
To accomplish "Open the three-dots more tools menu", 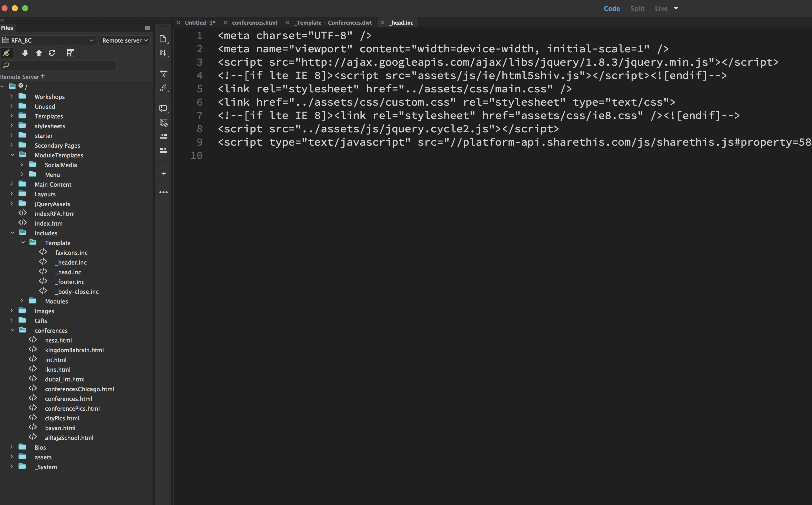I will 163,192.
